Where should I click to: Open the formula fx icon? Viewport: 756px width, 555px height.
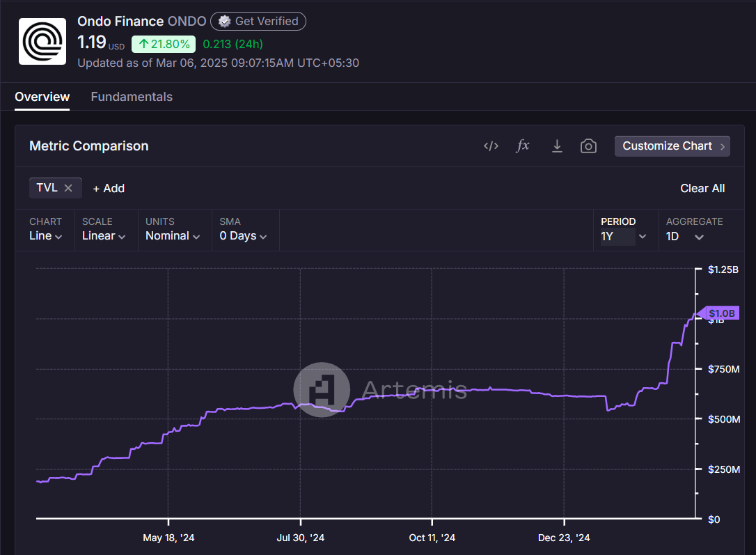523,146
